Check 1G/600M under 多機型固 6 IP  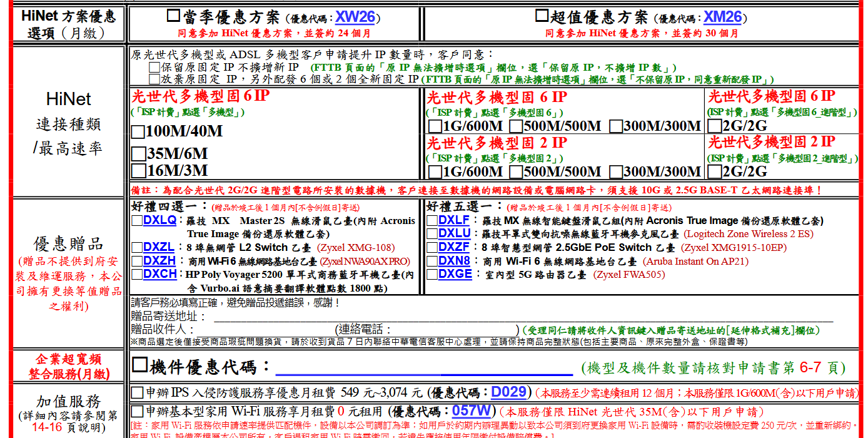[x=434, y=126]
